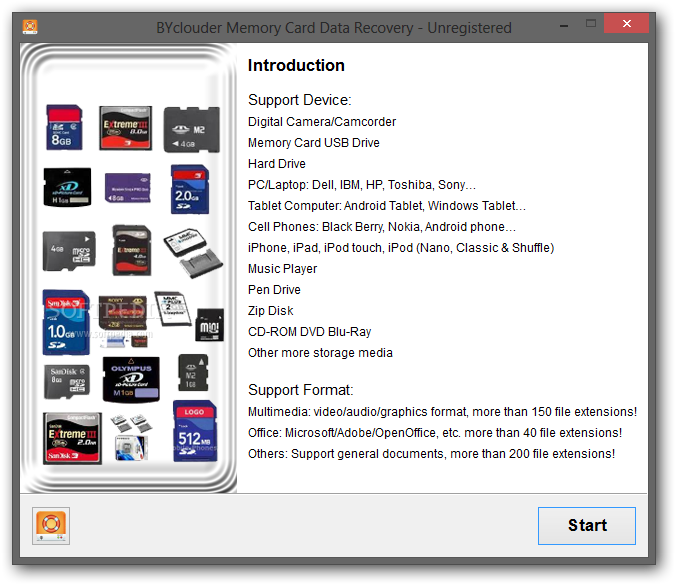Click the lifebuoy help icon button
This screenshot has height=585, width=676.
pos(51,526)
